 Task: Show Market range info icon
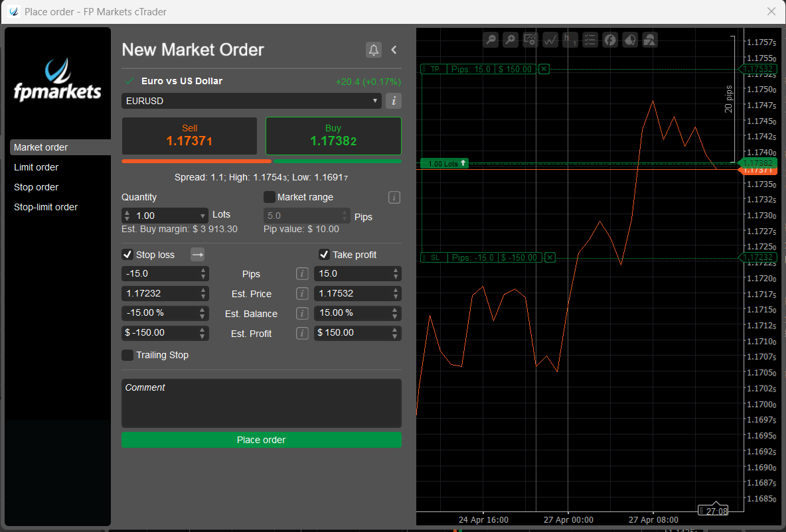pyautogui.click(x=394, y=198)
